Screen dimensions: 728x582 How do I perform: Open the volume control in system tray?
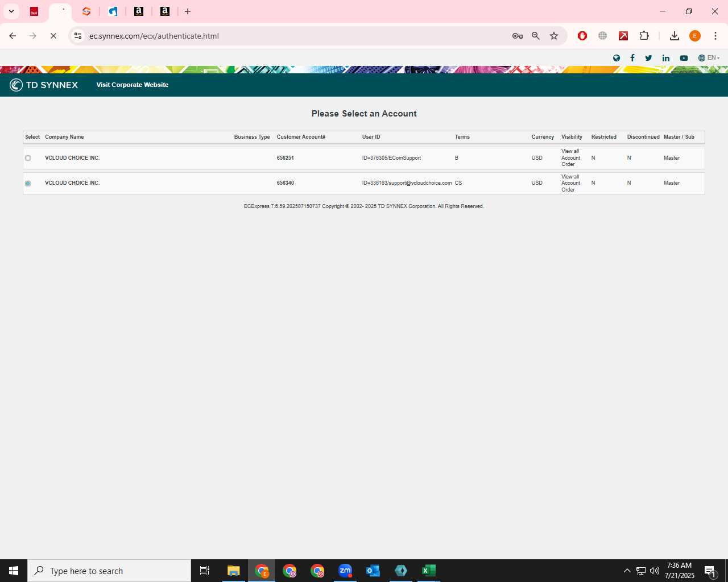pyautogui.click(x=655, y=571)
